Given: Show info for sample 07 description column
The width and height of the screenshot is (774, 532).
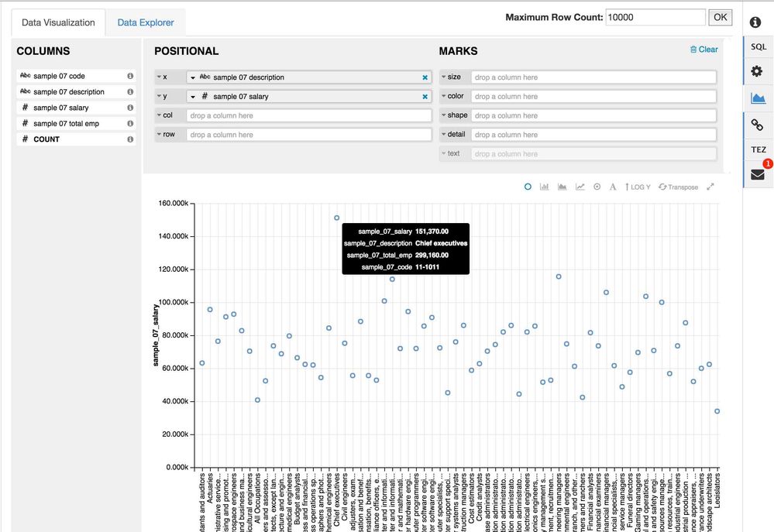Looking at the screenshot, I should (x=130, y=92).
